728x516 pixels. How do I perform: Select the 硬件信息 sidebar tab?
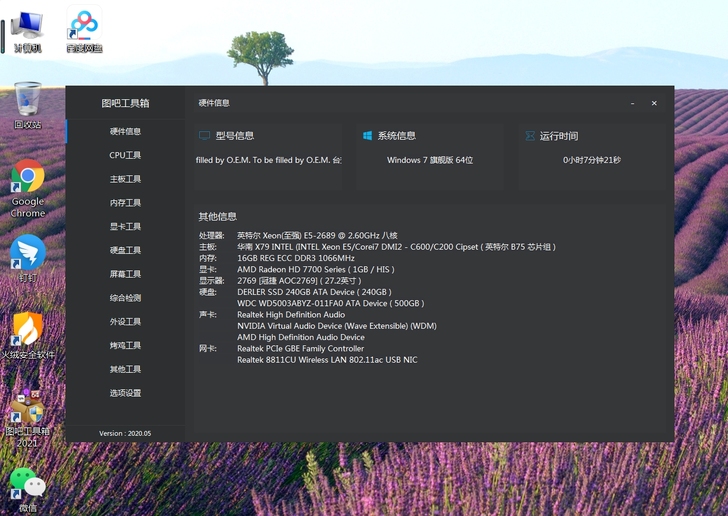pos(125,131)
